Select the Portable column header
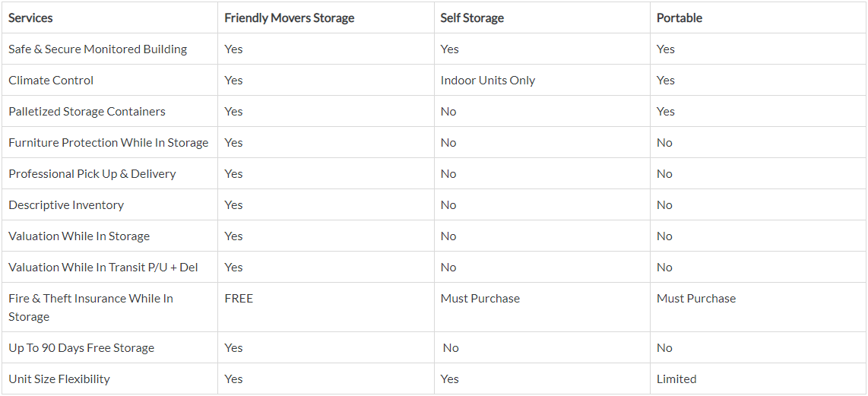 680,17
